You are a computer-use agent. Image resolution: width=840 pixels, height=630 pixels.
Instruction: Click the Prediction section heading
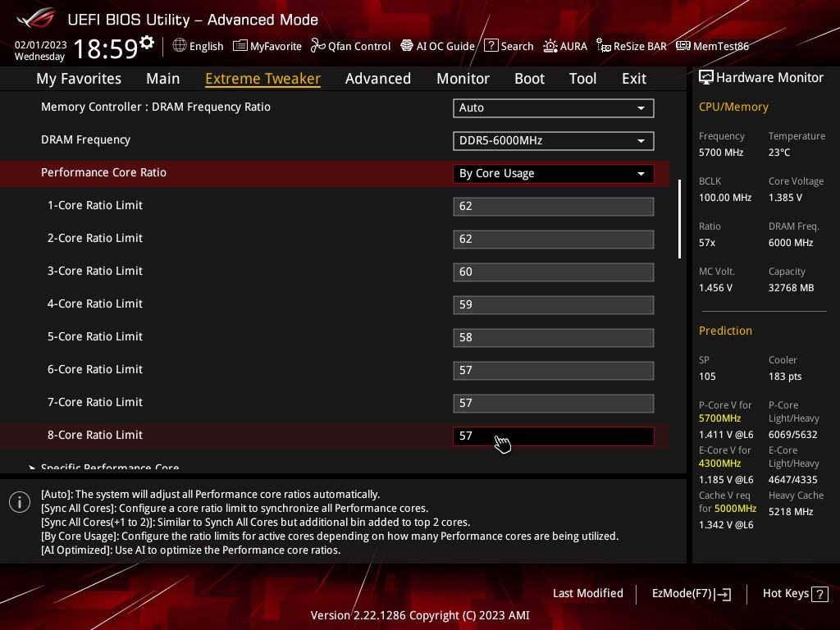click(x=725, y=331)
